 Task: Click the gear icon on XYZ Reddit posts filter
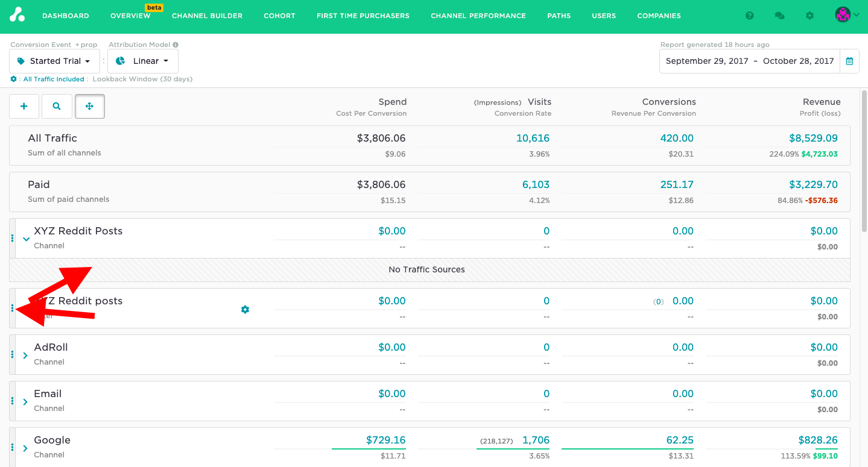tap(245, 309)
